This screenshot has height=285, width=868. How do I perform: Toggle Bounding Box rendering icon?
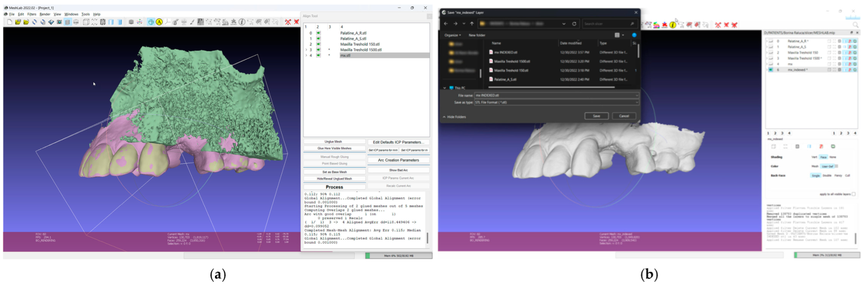[x=86, y=22]
